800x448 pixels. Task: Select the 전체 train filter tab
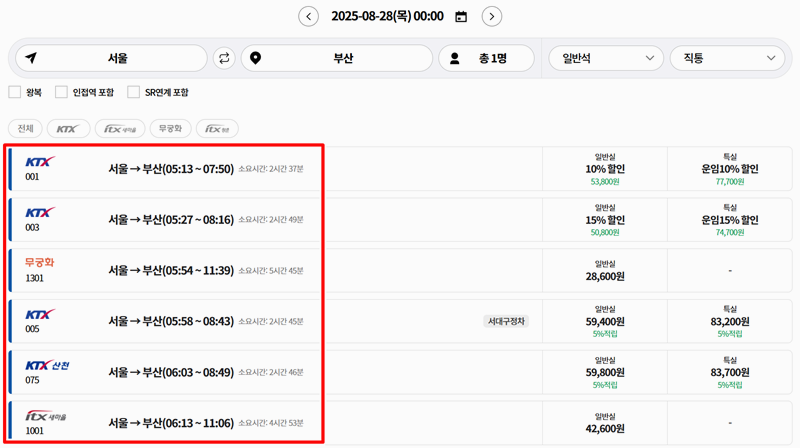(x=25, y=129)
